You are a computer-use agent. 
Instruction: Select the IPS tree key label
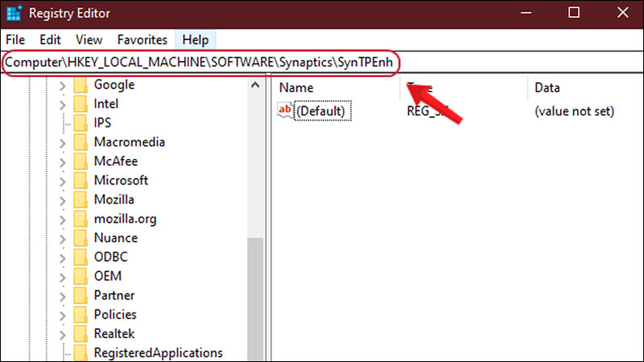tap(103, 123)
